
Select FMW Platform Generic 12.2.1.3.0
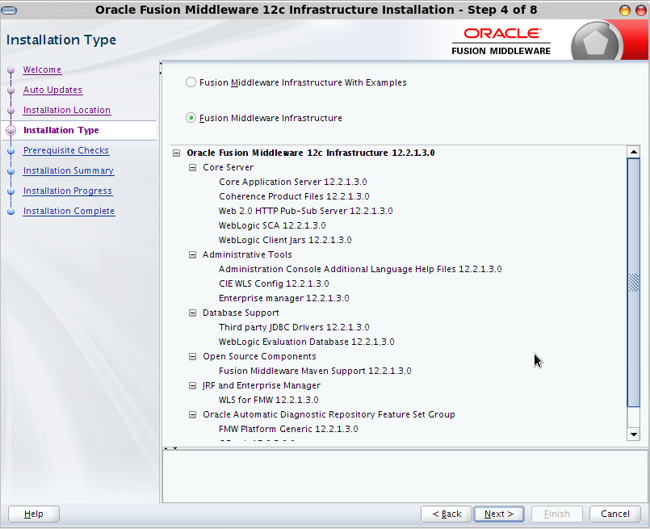(288, 429)
